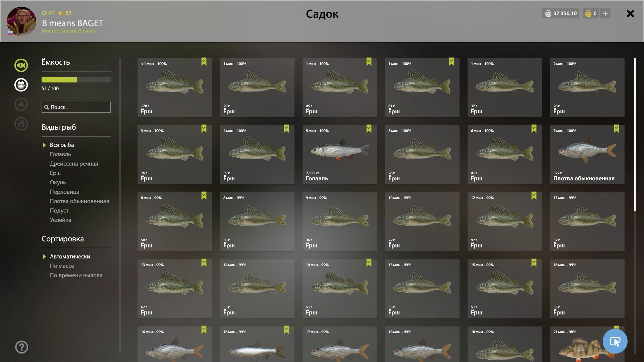Open the fish keepnet icon in sidebar
The image size is (644, 362).
tap(21, 65)
